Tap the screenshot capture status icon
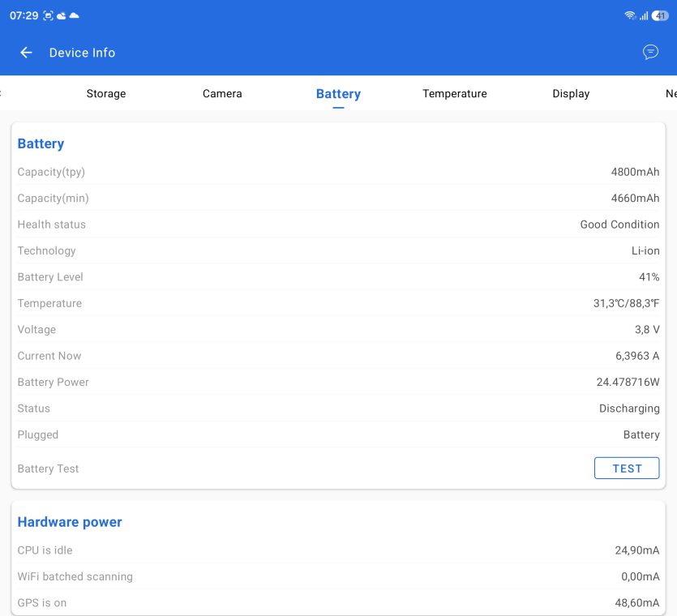The image size is (677, 616). click(x=49, y=16)
